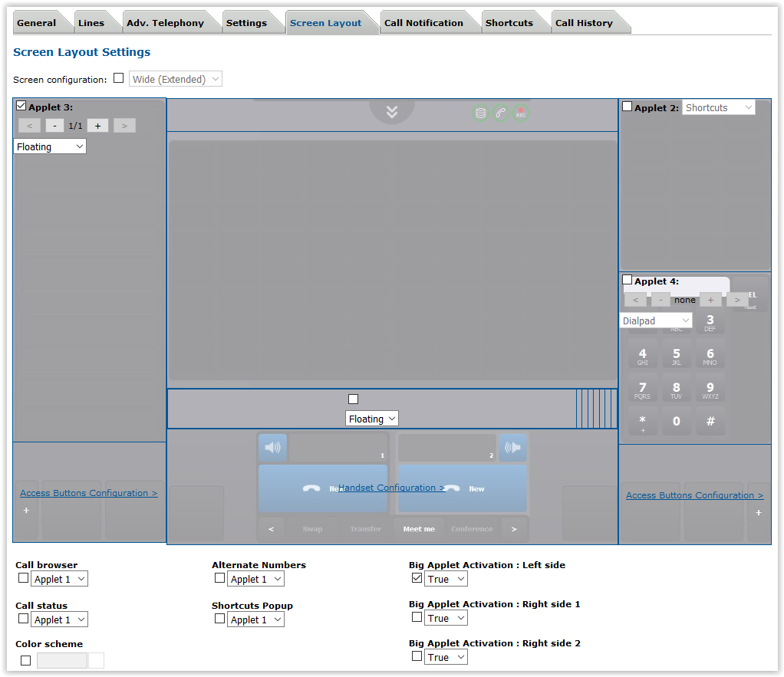Click the Conference button
This screenshot has height=677, width=784.
pos(472,528)
